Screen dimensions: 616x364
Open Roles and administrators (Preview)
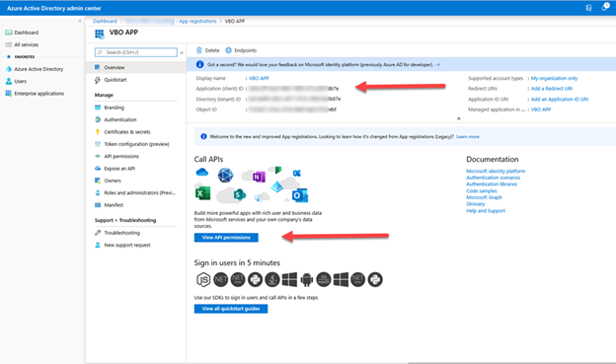[139, 192]
